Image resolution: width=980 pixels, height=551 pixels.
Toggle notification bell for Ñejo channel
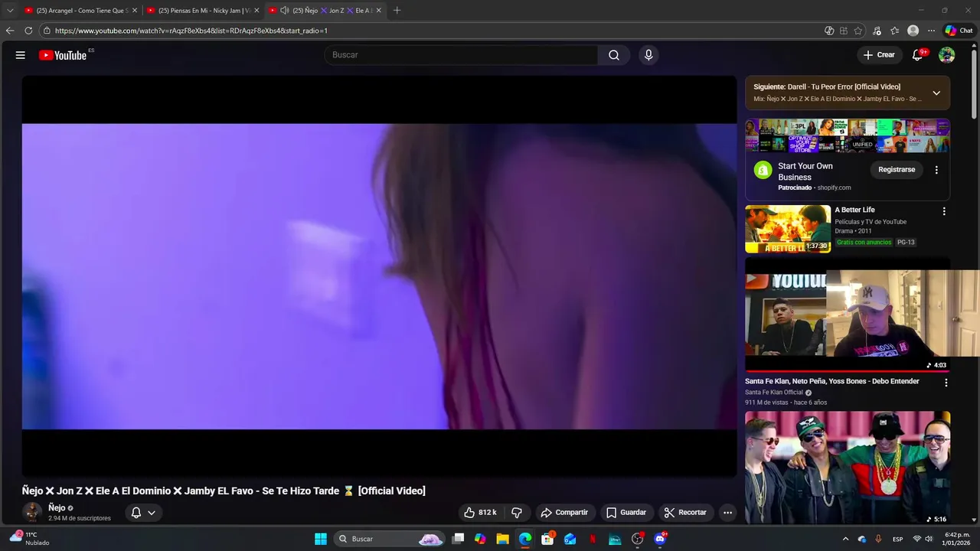[143, 513]
